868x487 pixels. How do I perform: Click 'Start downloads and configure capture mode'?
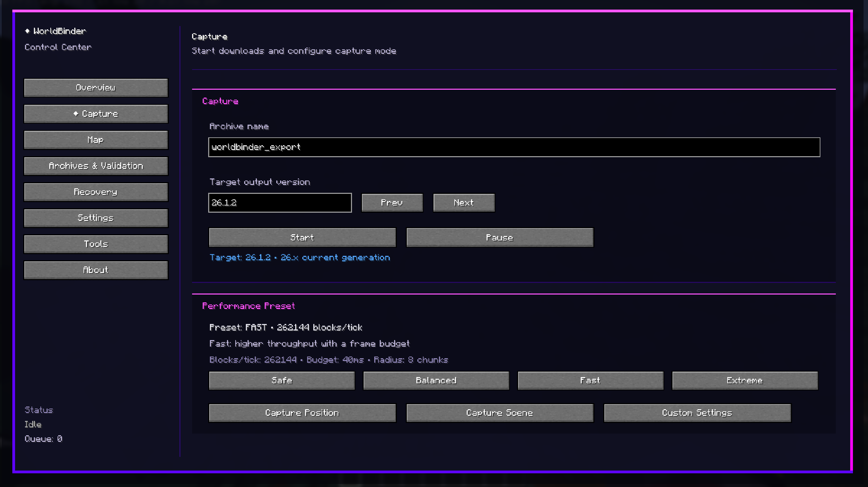[294, 51]
